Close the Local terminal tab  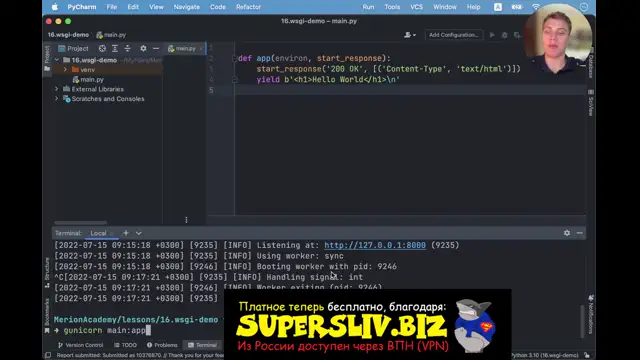(x=112, y=233)
